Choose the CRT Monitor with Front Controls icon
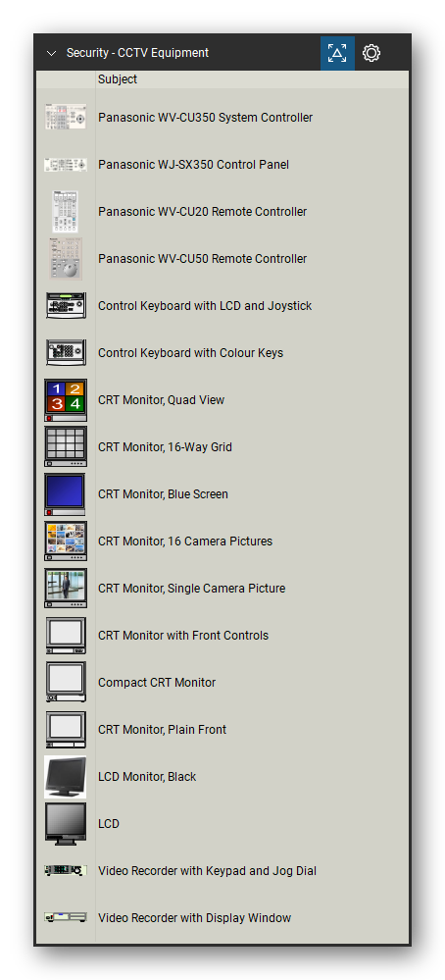445x980 pixels. pos(66,635)
